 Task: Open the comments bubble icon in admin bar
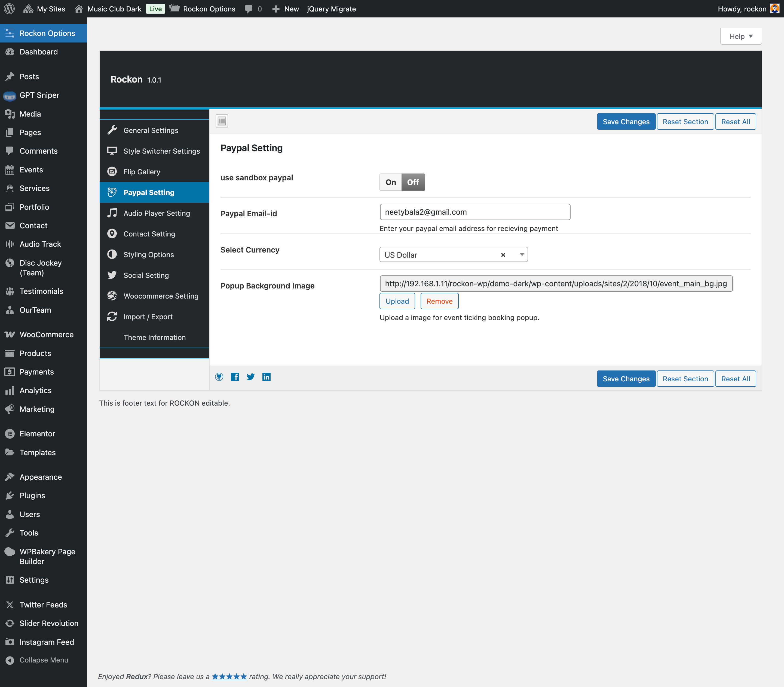(x=249, y=9)
